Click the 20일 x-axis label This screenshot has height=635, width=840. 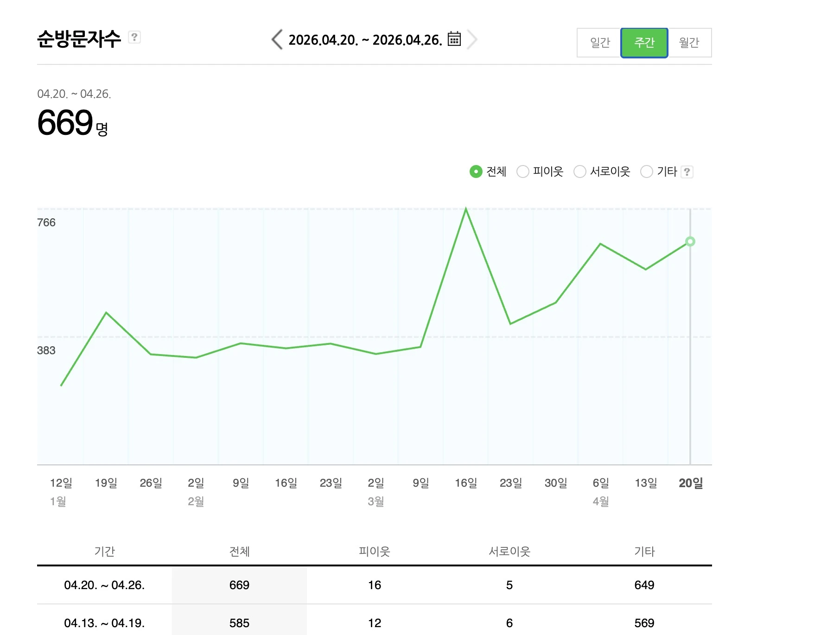click(691, 483)
